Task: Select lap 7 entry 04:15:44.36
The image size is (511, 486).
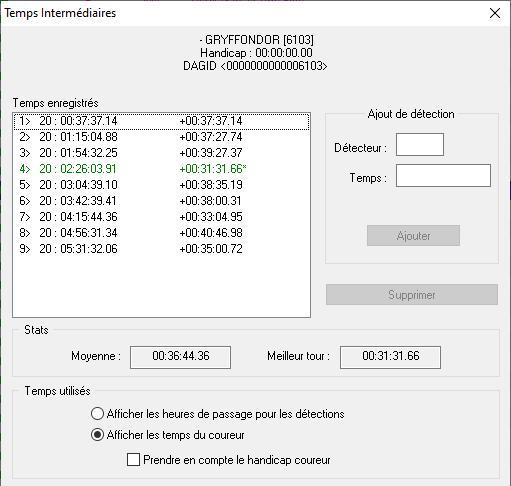Action: [x=161, y=217]
